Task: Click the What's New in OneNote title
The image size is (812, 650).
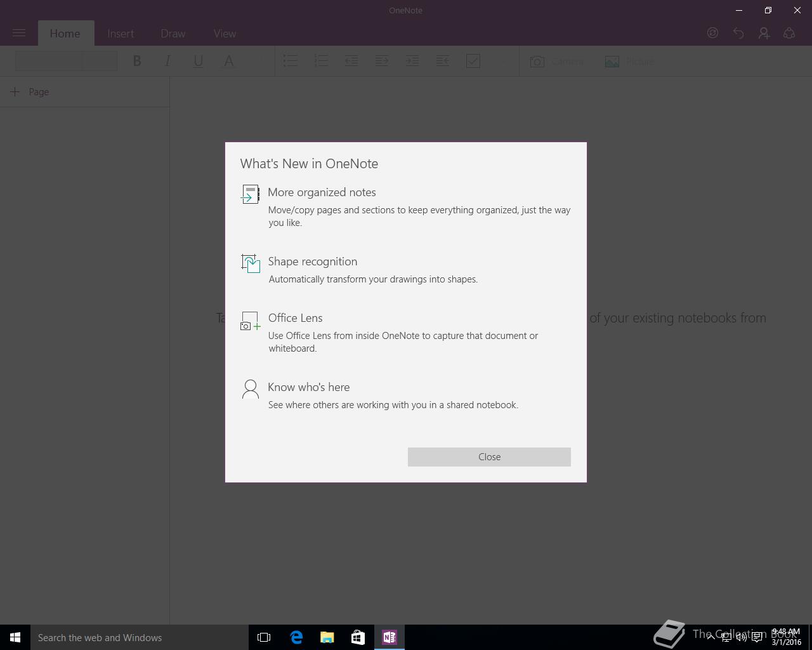Action: pyautogui.click(x=309, y=164)
